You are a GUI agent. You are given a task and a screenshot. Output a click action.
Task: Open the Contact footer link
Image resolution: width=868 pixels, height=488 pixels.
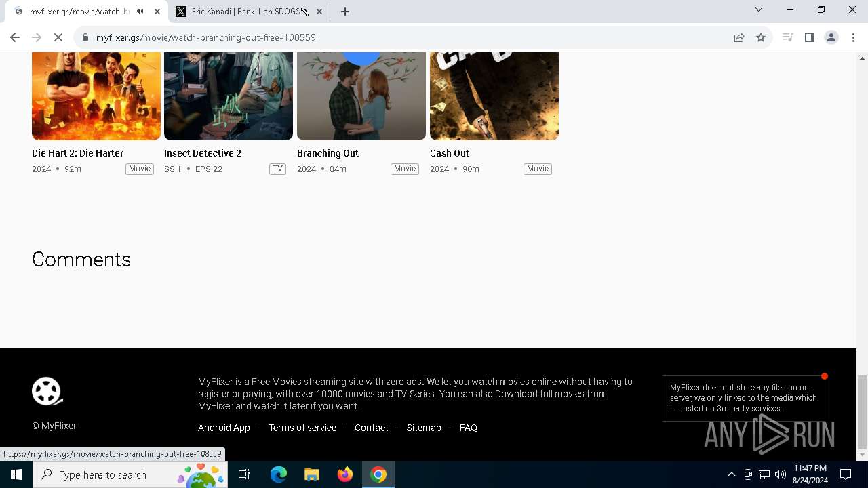click(372, 428)
